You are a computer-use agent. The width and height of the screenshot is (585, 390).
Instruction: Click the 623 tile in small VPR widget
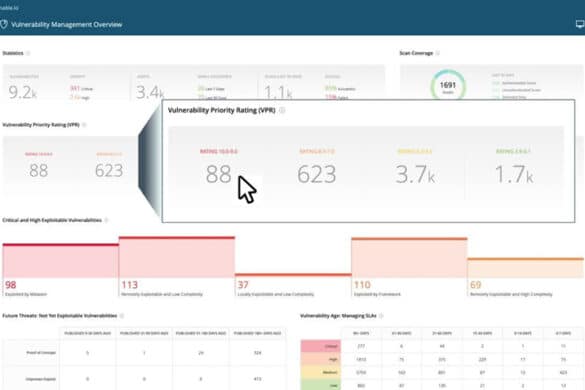(109, 171)
